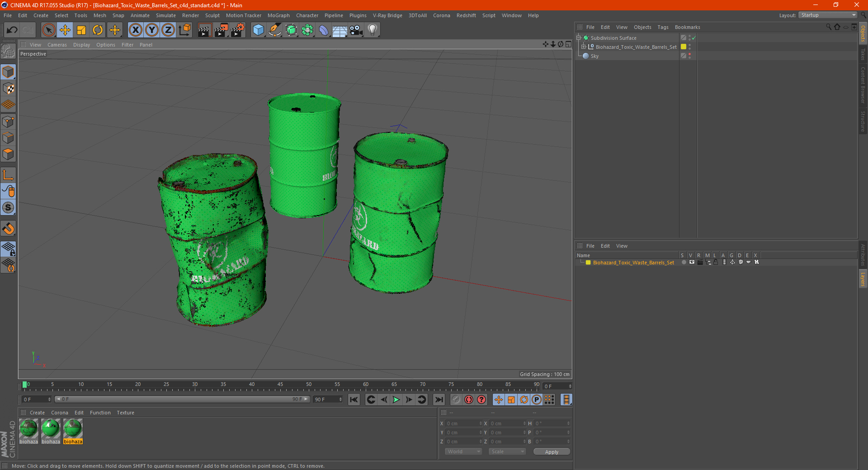Viewport: 868px width, 470px height.
Task: Activate the Move tool in toolbar
Action: pyautogui.click(x=65, y=30)
